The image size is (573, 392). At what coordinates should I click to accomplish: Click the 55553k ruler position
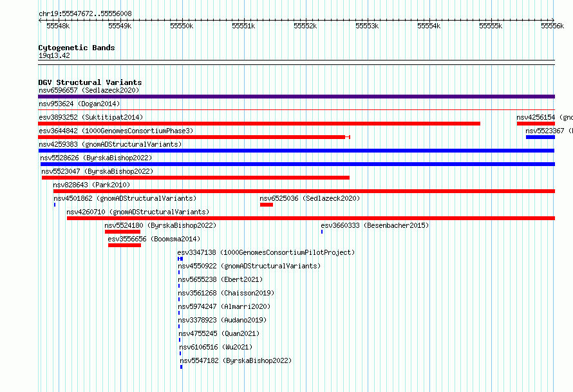click(367, 26)
